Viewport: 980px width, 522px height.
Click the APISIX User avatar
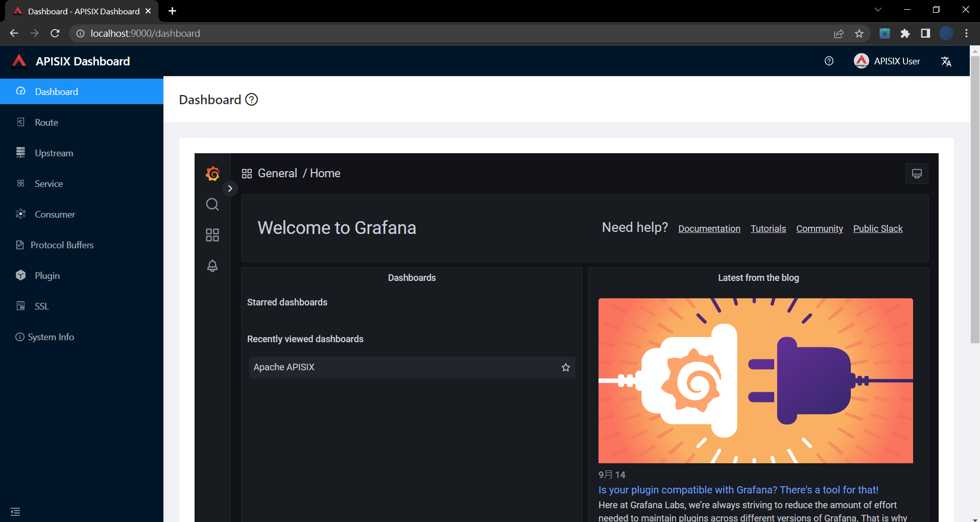pyautogui.click(x=861, y=61)
